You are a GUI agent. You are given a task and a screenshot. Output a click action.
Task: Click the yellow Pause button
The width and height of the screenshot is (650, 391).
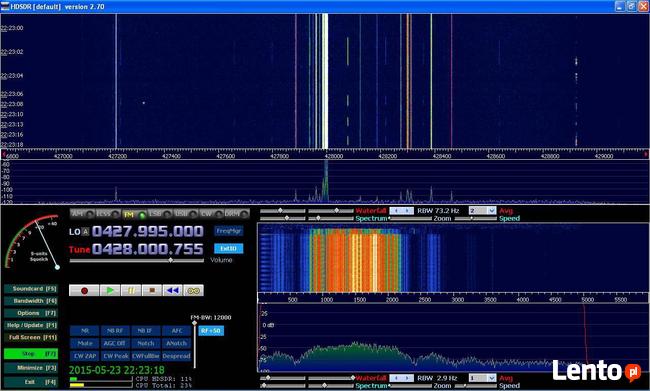(x=131, y=290)
